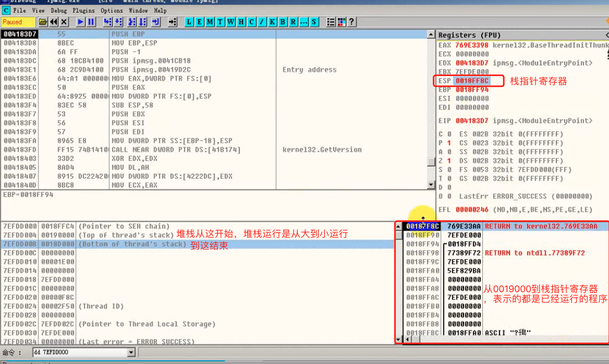Click the P flag value in Registers
The image size is (609, 364).
pyautogui.click(x=449, y=143)
